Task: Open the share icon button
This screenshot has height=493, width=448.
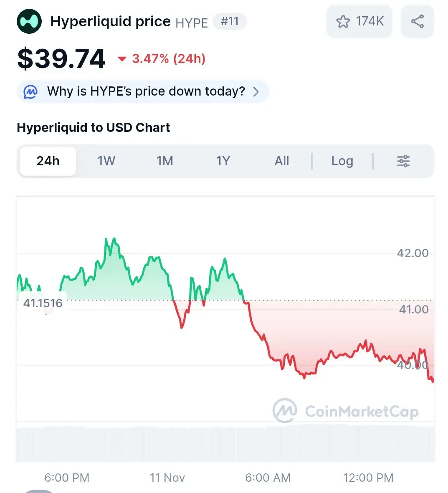Action: click(x=417, y=21)
